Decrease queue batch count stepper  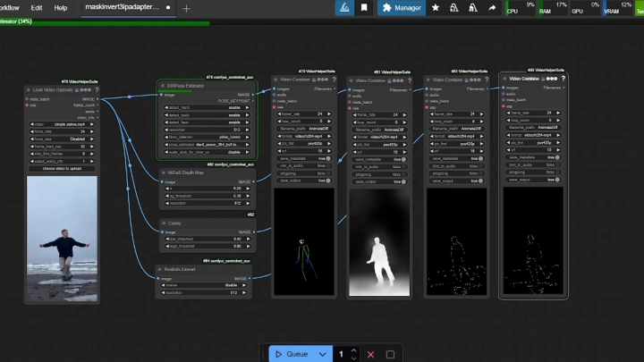[353, 358]
